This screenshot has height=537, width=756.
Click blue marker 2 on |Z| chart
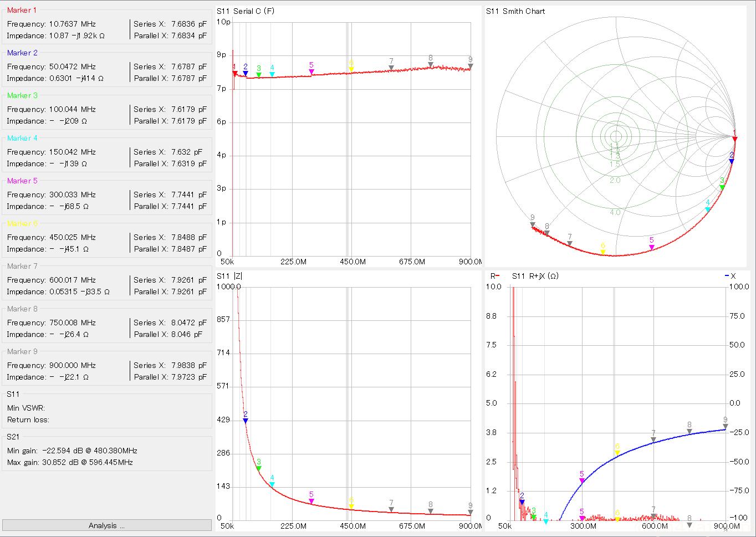point(246,421)
